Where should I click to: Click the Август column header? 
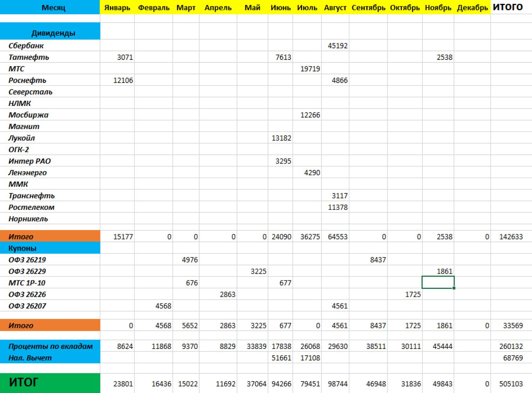(335, 7)
